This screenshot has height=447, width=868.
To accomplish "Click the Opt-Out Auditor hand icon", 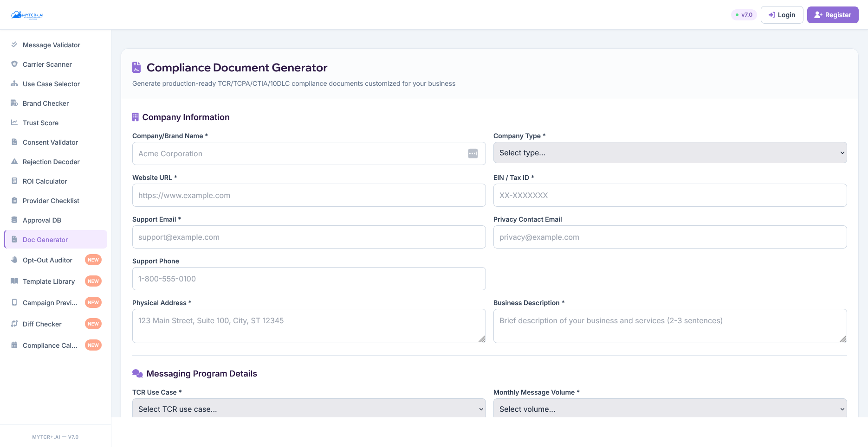I will point(14,260).
